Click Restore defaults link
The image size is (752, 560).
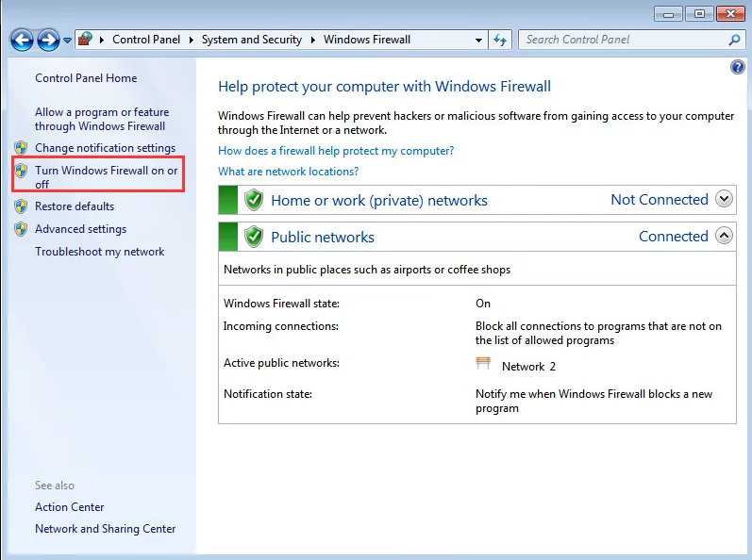(75, 206)
